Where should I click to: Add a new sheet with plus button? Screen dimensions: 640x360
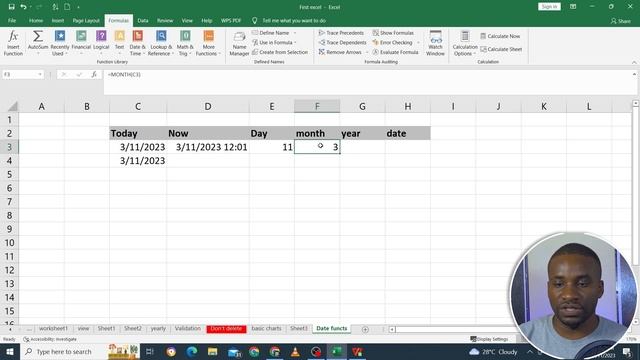[365, 329]
